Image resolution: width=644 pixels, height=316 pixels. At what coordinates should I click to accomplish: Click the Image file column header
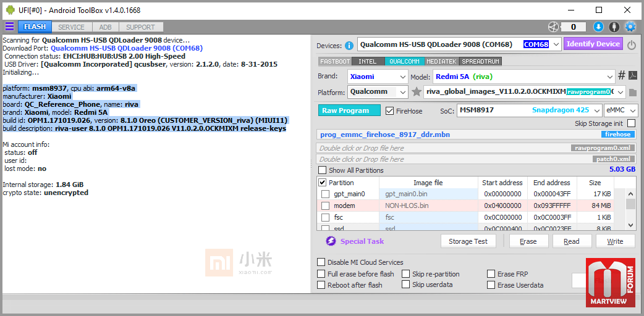point(428,183)
